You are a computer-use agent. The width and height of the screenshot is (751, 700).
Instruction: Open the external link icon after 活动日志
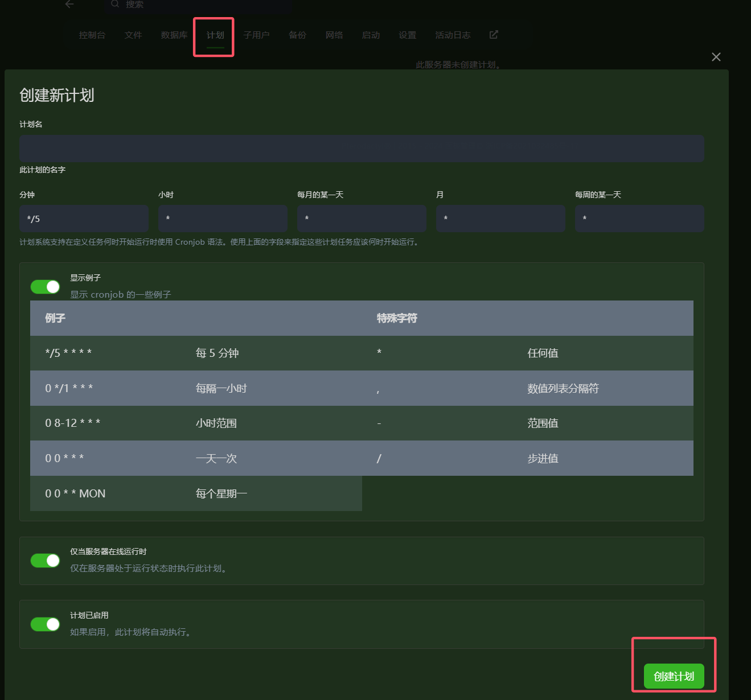point(494,35)
